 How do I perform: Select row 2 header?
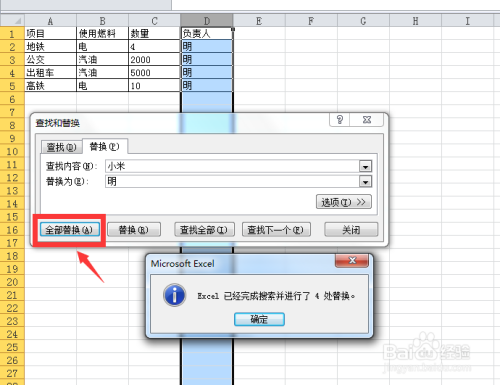(x=12, y=47)
